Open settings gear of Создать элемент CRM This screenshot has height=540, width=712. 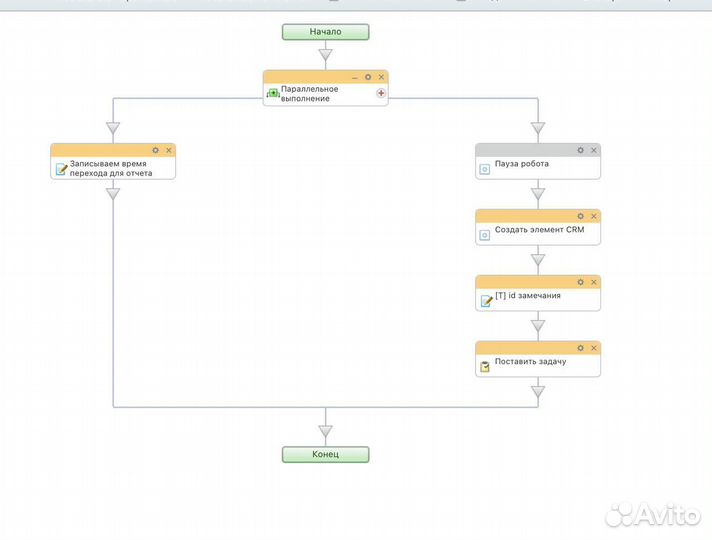[580, 216]
